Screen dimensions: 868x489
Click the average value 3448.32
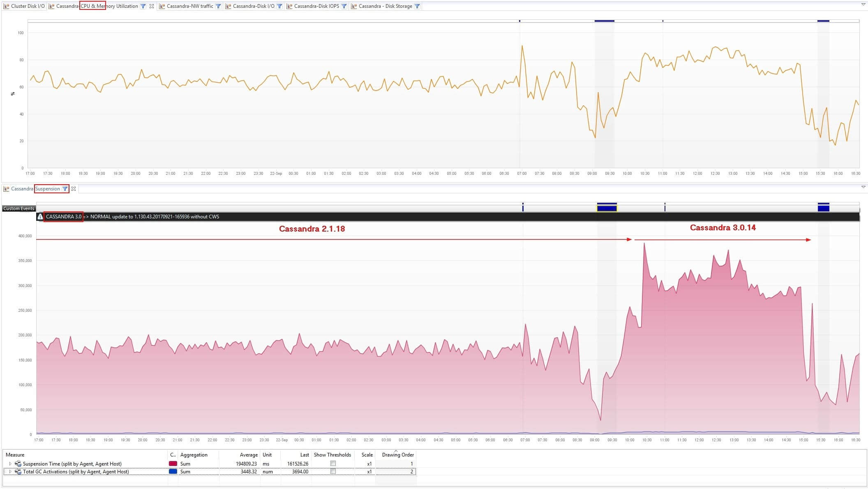(x=249, y=472)
